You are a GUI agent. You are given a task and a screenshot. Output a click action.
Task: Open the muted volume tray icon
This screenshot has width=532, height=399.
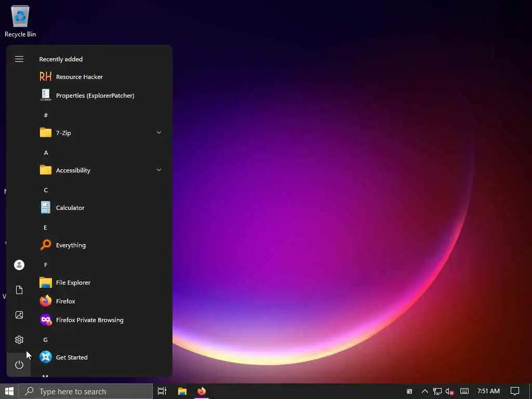[449, 391]
